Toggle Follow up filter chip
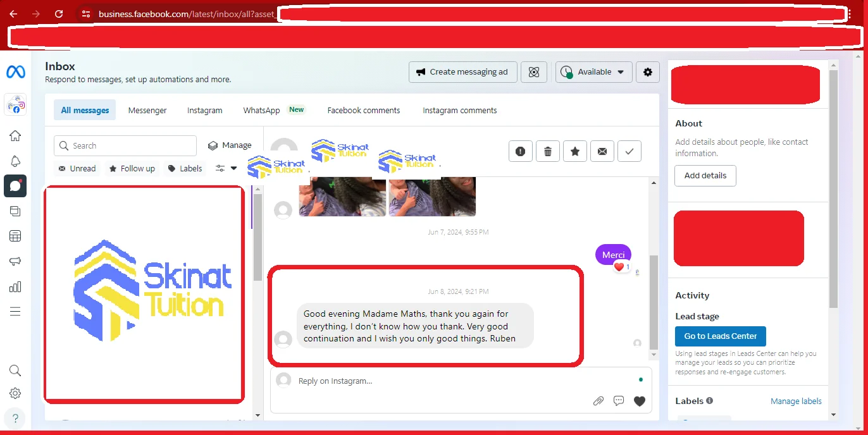Screen dimensions: 868x435 pos(132,168)
